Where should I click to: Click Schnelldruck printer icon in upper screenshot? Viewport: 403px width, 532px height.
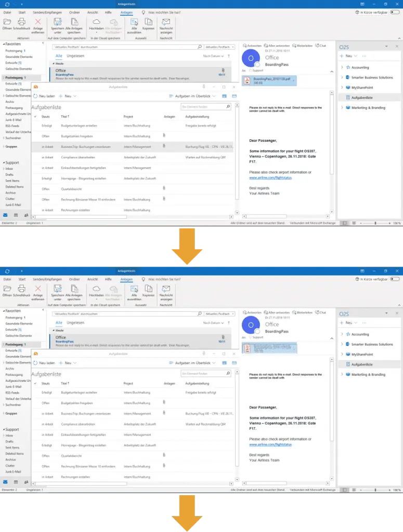21,22
